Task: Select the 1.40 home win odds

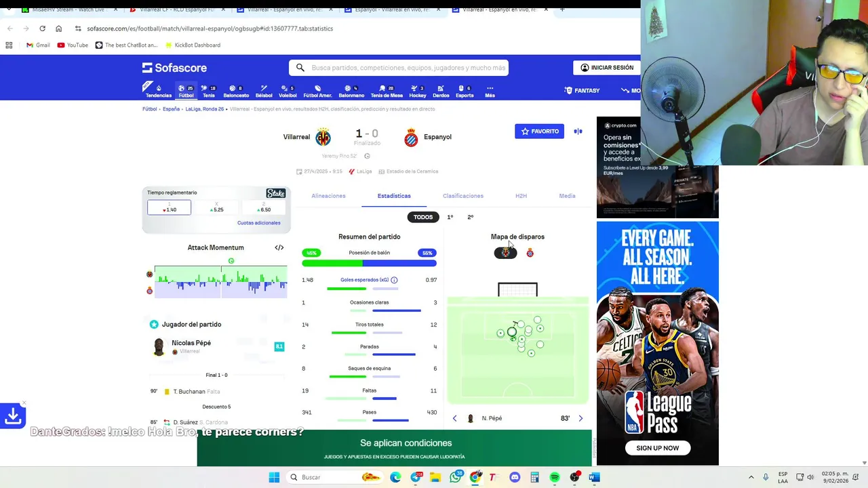Action: click(170, 207)
